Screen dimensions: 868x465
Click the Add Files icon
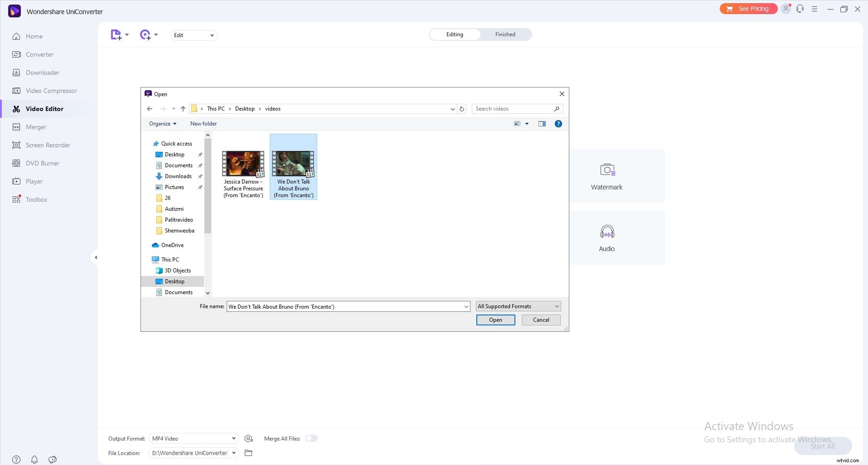pyautogui.click(x=116, y=34)
